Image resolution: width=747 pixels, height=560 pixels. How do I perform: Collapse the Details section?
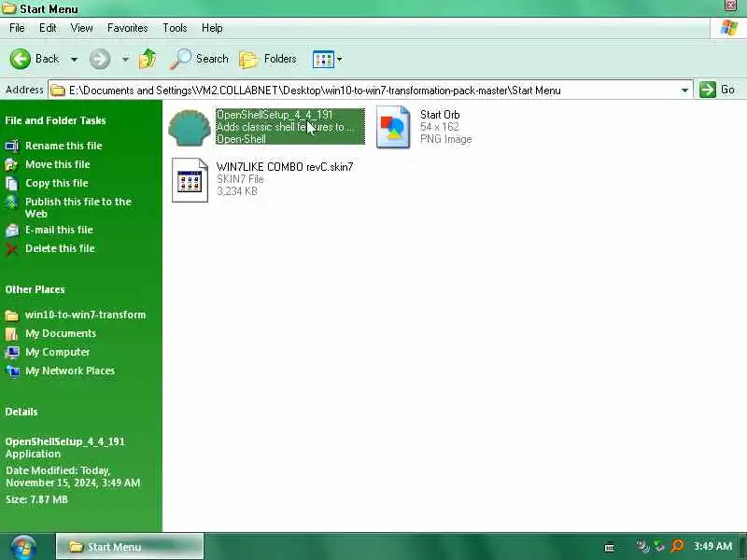point(21,412)
